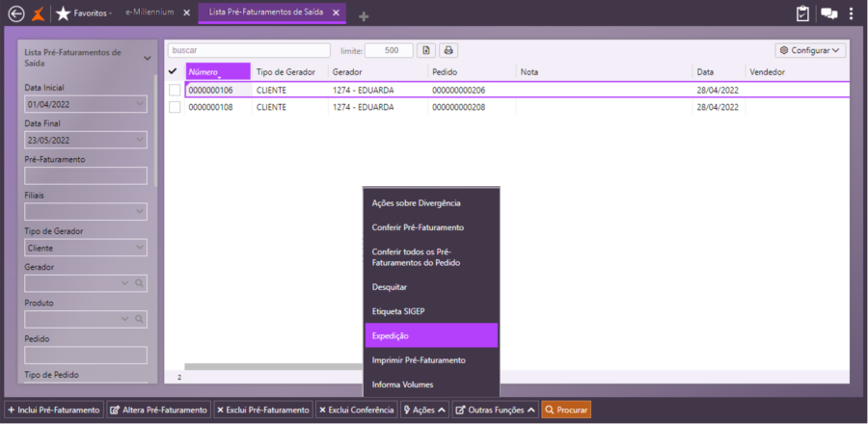The width and height of the screenshot is (868, 424).
Task: Close the Lista Pré-Faturamentos de Saída tab
Action: click(336, 13)
